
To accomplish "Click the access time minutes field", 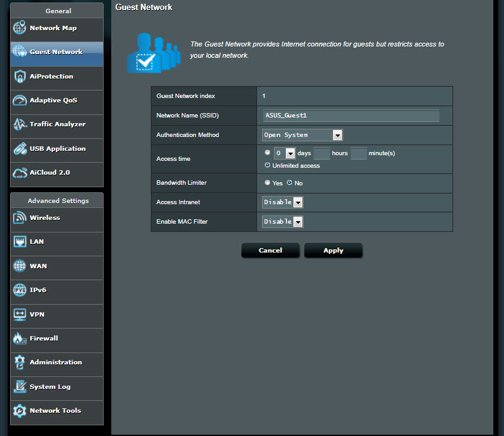I will [x=359, y=153].
